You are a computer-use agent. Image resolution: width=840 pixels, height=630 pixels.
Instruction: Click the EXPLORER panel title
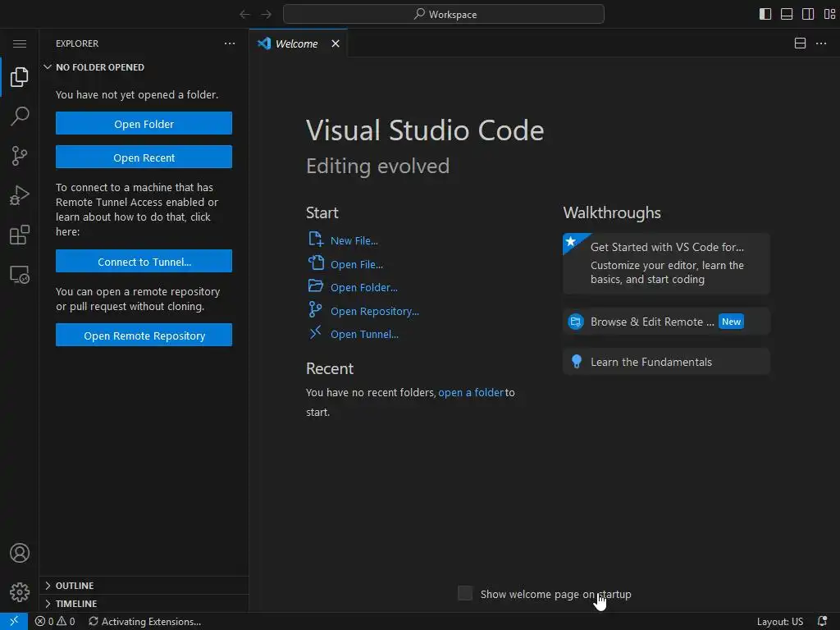pos(77,43)
